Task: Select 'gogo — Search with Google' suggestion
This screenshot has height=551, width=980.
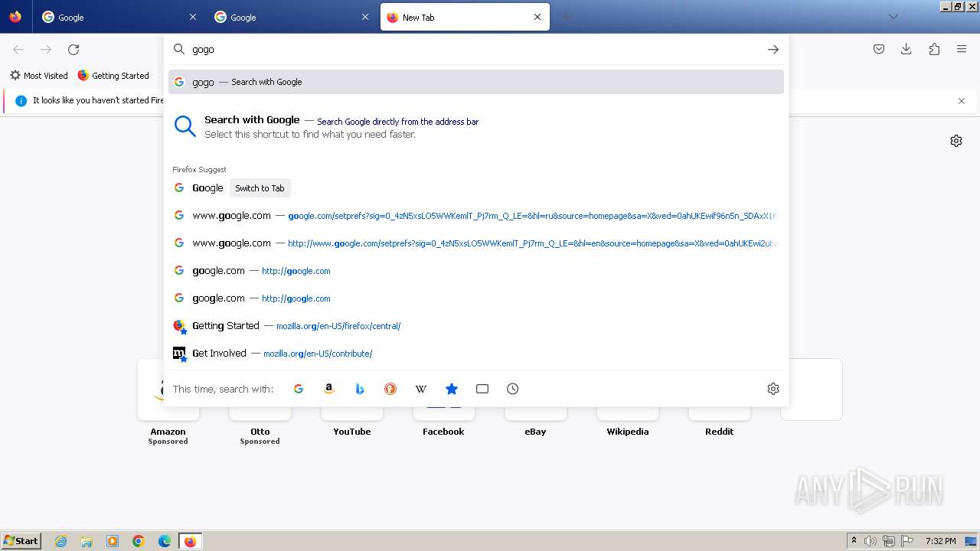Action: click(x=476, y=82)
